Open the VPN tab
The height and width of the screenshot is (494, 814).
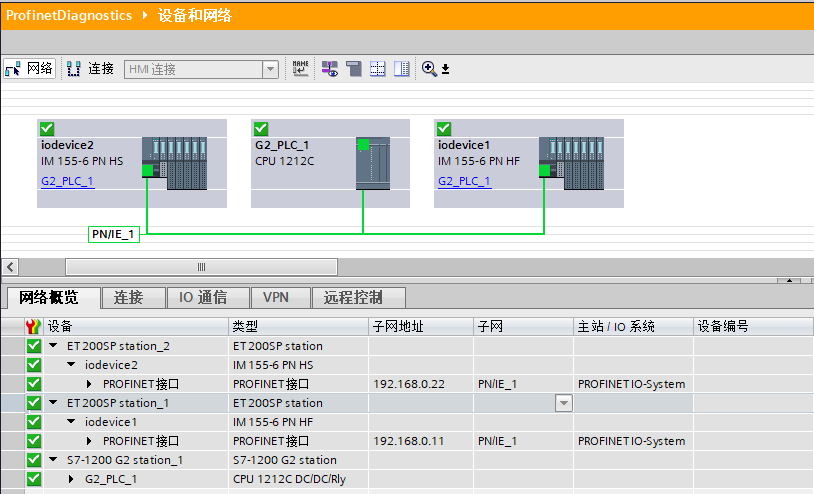click(x=275, y=297)
